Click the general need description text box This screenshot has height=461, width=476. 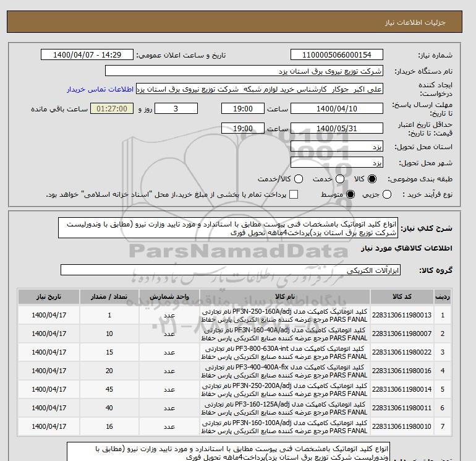(228, 228)
